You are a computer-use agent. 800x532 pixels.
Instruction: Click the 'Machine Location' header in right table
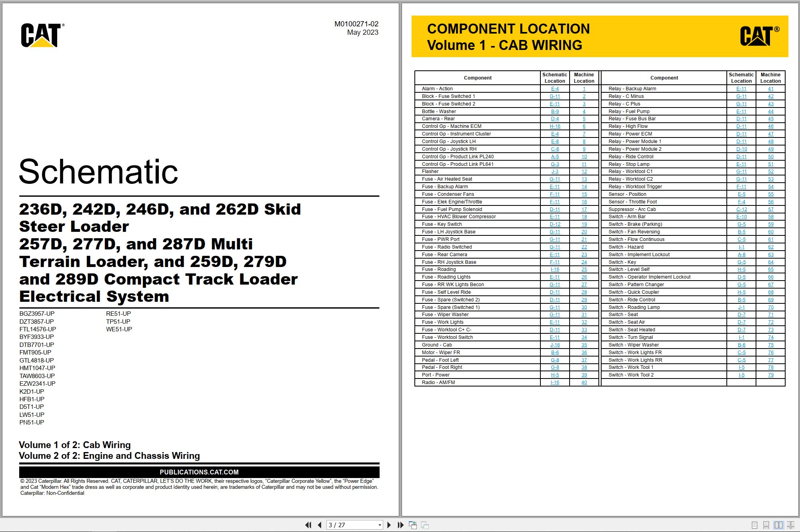point(770,78)
